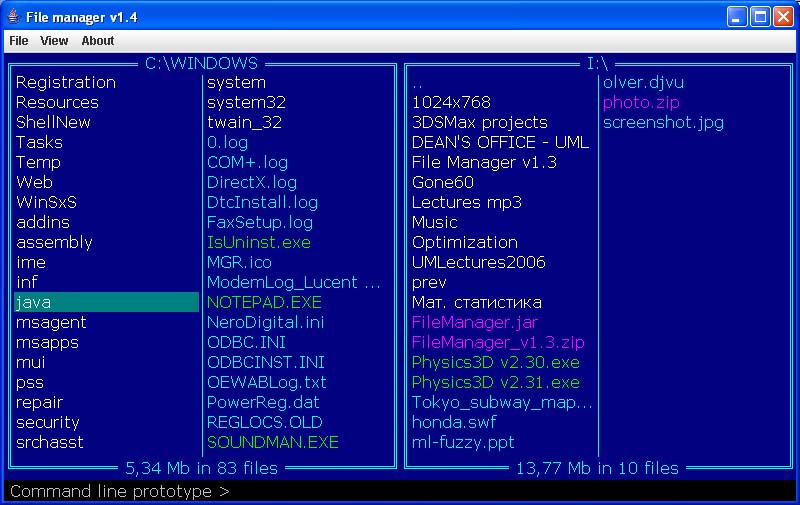The width and height of the screenshot is (800, 505).
Task: Select the 0.log file
Action: click(227, 142)
